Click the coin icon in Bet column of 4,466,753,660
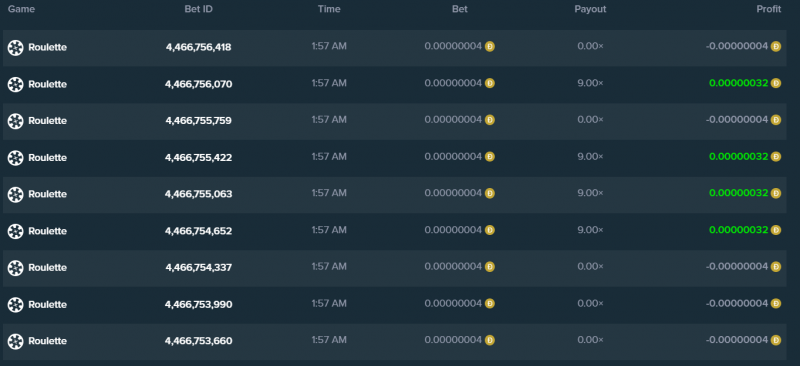This screenshot has width=800, height=366. (x=490, y=340)
